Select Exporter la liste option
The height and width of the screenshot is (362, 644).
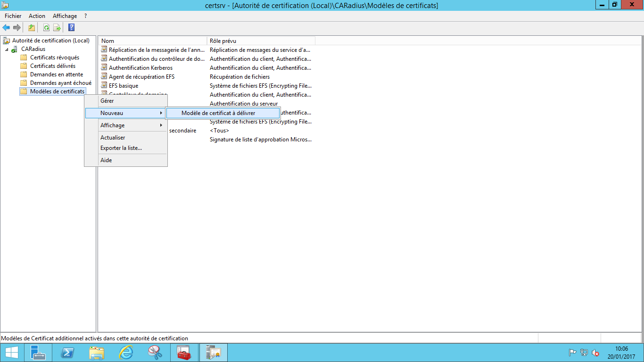click(121, 148)
